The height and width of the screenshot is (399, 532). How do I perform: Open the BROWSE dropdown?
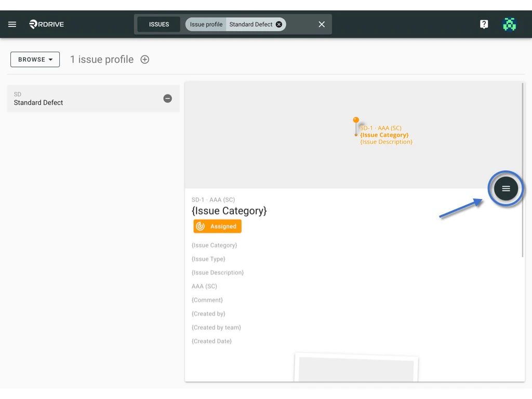(35, 59)
